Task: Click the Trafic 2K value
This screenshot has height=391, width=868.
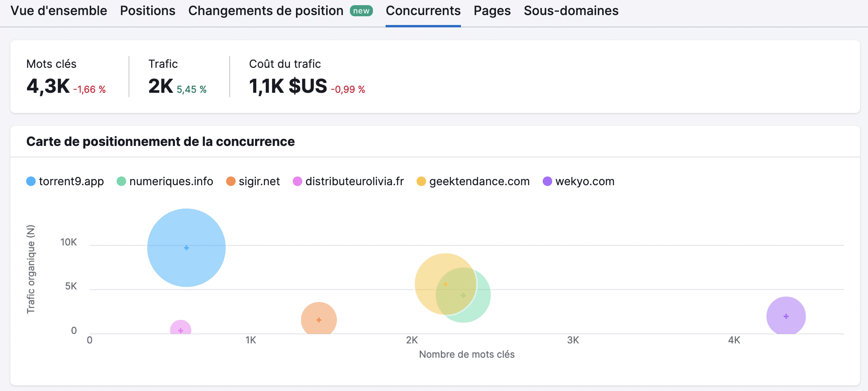Action: point(161,86)
